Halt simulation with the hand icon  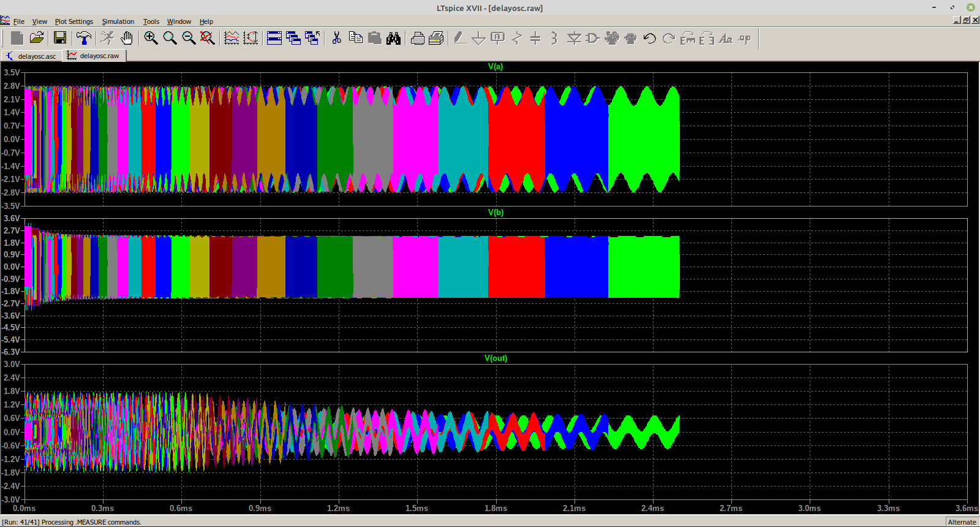coord(126,38)
